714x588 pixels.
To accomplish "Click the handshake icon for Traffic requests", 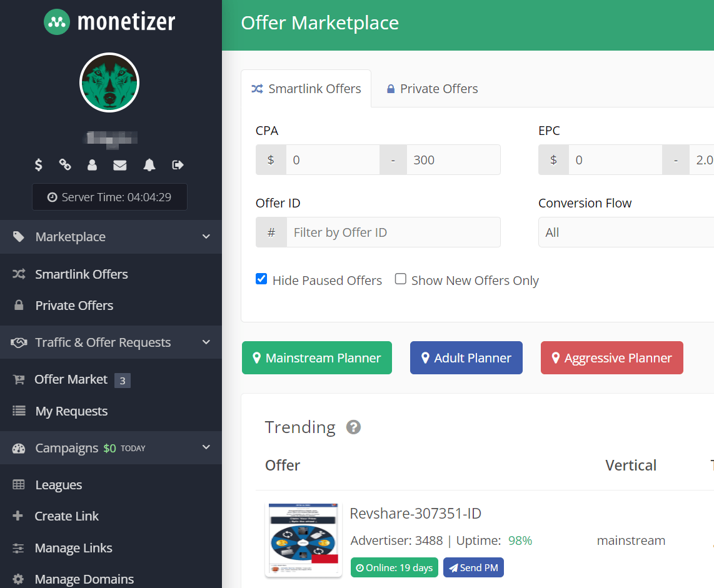I will (x=19, y=342).
